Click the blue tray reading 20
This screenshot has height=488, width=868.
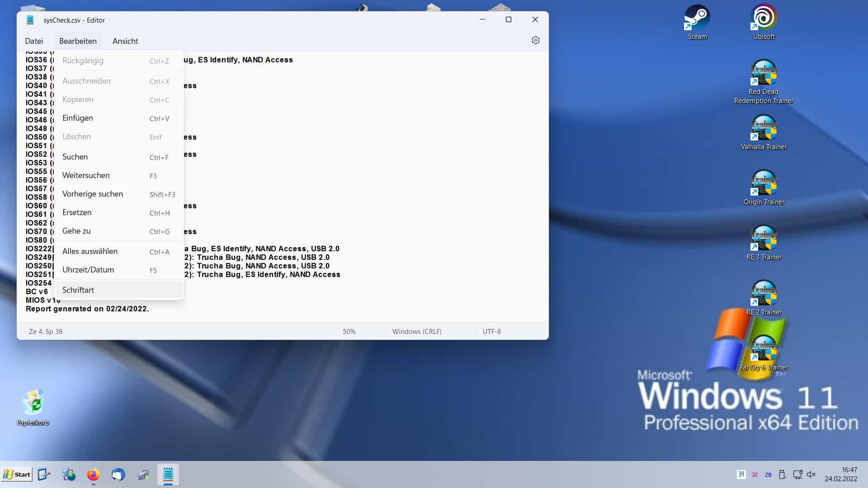point(768,475)
